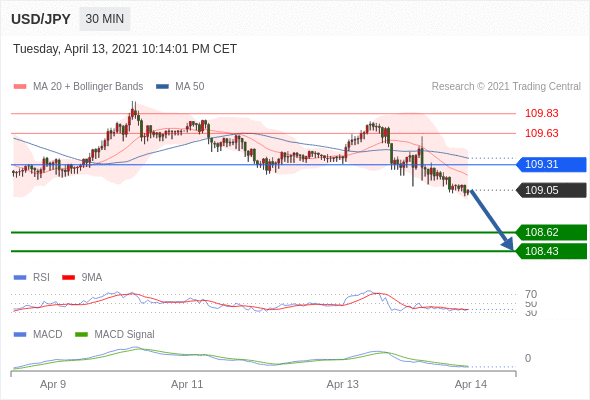This screenshot has height=400, width=590.
Task: Click the 9MA legend label
Action: pos(92,278)
